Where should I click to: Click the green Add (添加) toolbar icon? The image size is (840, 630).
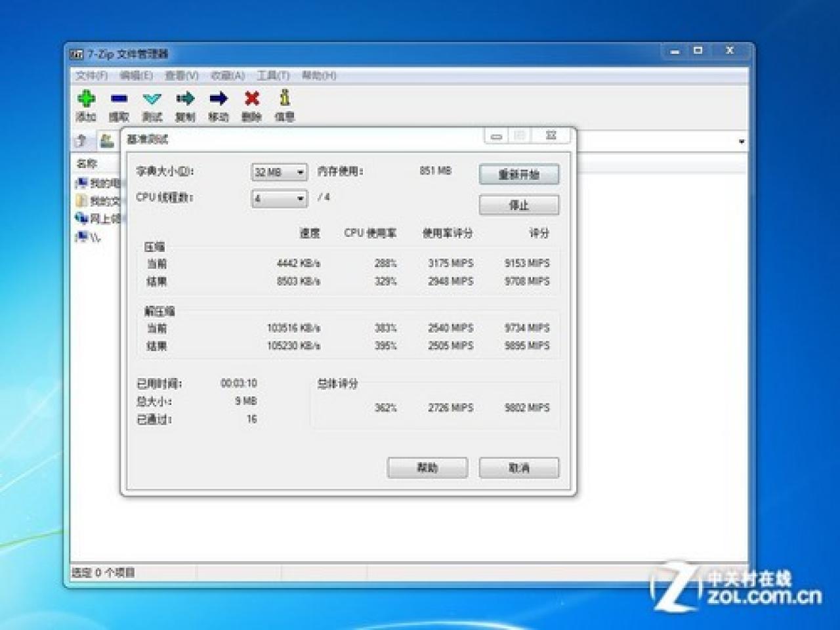pyautogui.click(x=86, y=98)
